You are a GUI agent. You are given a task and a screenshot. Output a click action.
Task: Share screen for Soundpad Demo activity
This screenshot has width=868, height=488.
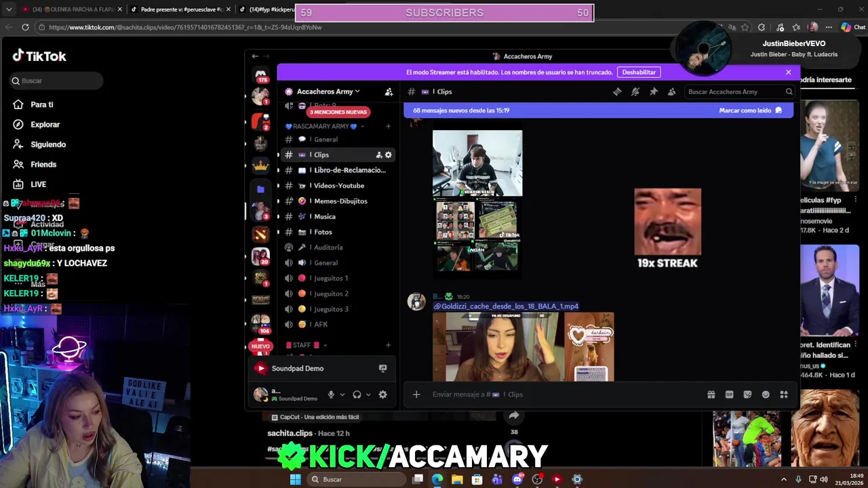coord(382,368)
